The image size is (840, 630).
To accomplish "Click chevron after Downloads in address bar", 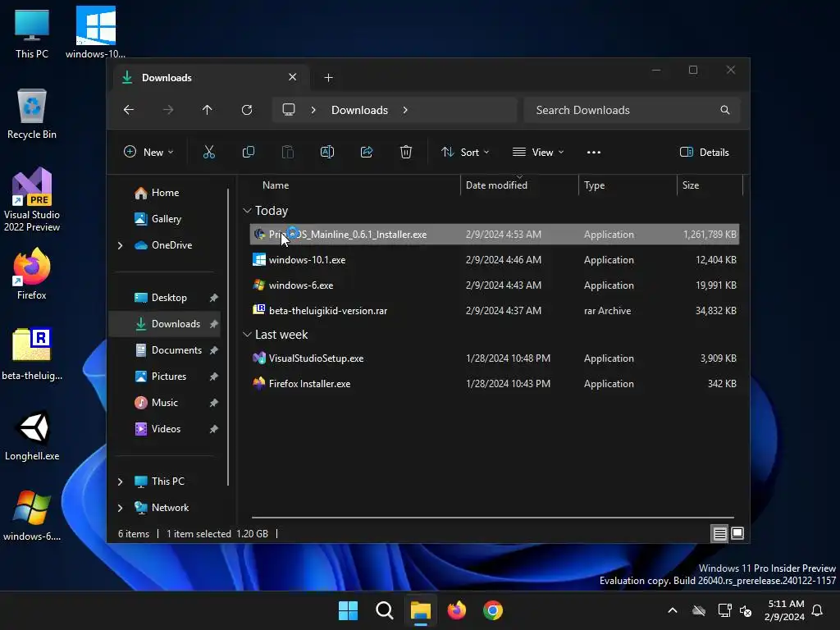I will click(x=405, y=110).
